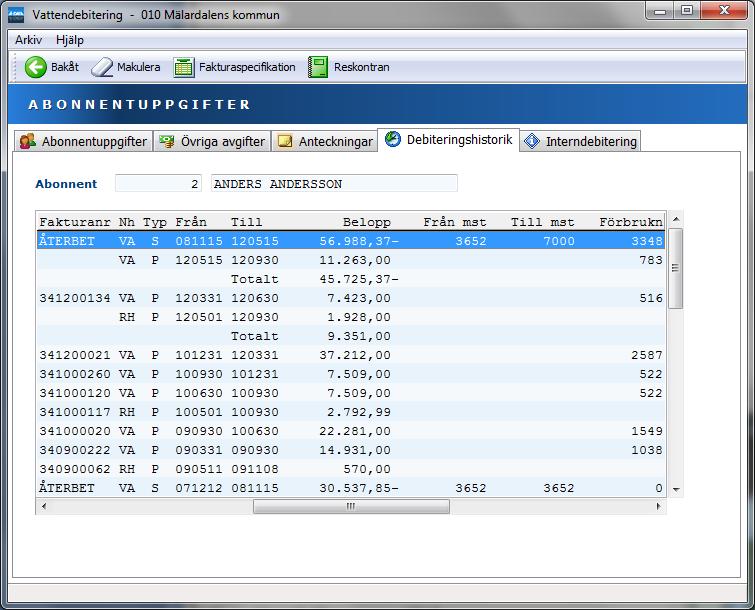Click the Totalt row showing 9.351,00
755x610 pixels.
click(351, 336)
